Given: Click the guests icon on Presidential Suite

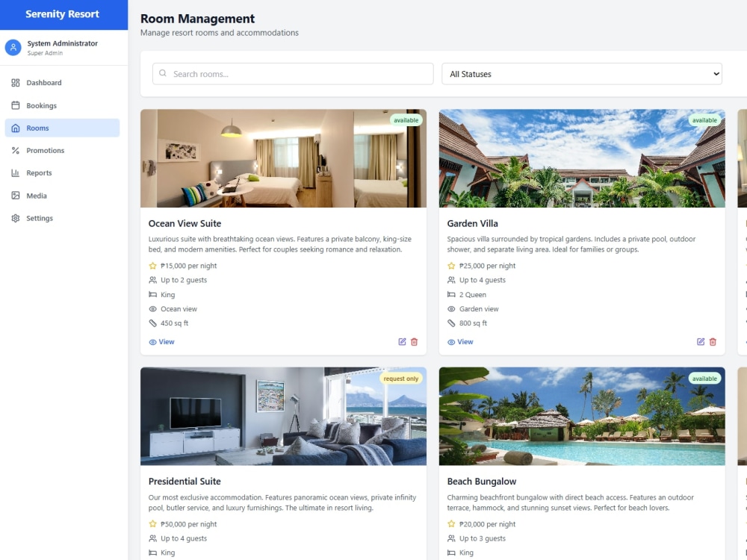Looking at the screenshot, I should [x=152, y=538].
